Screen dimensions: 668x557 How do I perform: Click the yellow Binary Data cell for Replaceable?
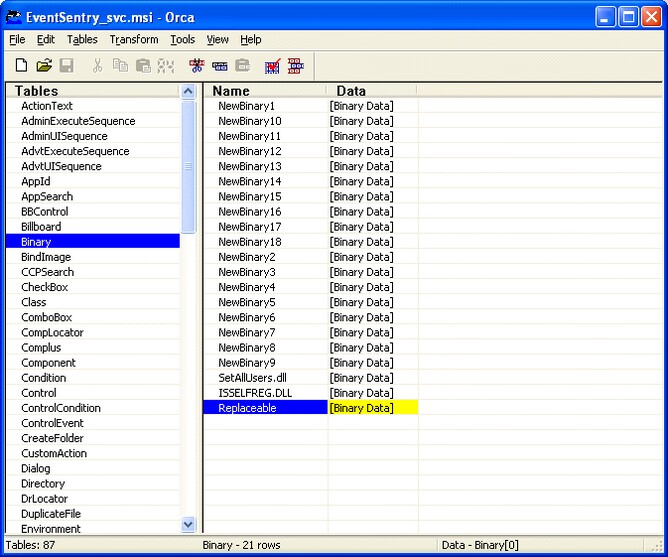373,408
